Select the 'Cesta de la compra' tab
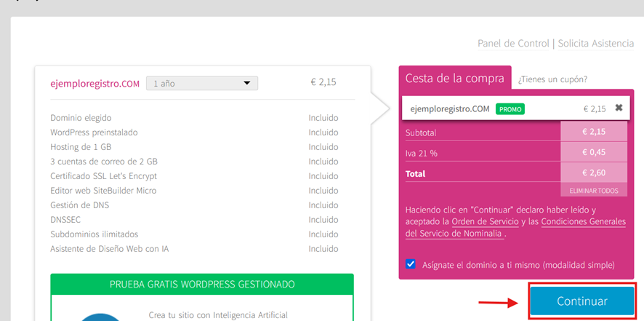This screenshot has height=321, width=644. pos(454,79)
